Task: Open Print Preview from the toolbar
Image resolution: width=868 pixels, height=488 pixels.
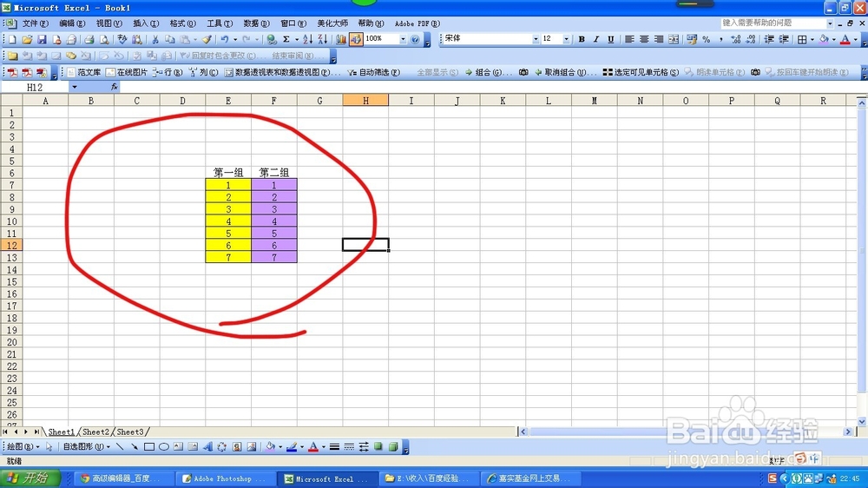Action: [104, 39]
